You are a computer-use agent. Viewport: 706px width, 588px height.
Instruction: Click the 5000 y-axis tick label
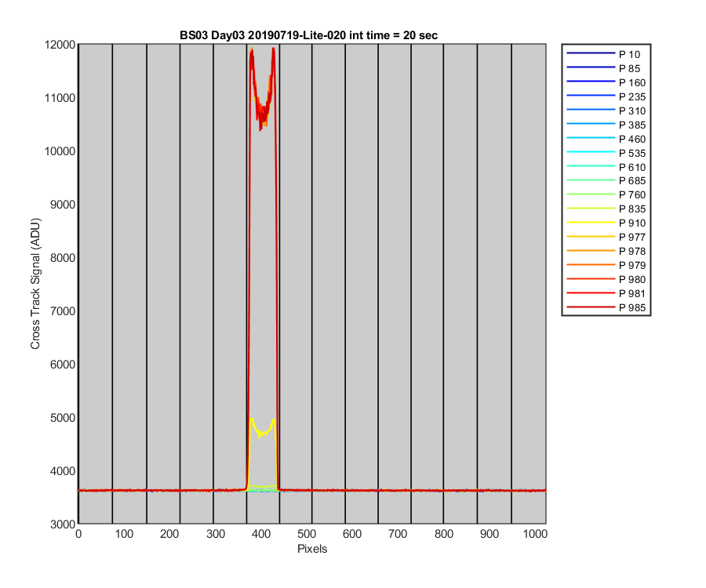(x=63, y=418)
